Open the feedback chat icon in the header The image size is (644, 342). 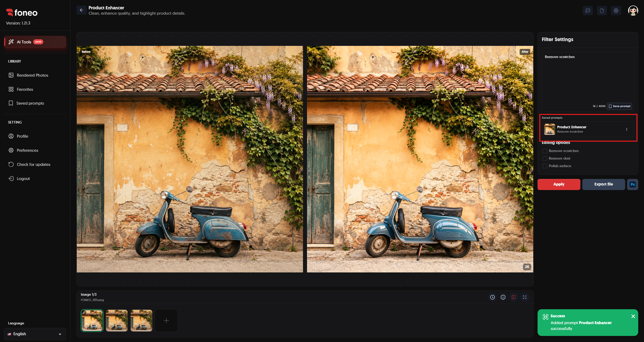click(x=588, y=11)
